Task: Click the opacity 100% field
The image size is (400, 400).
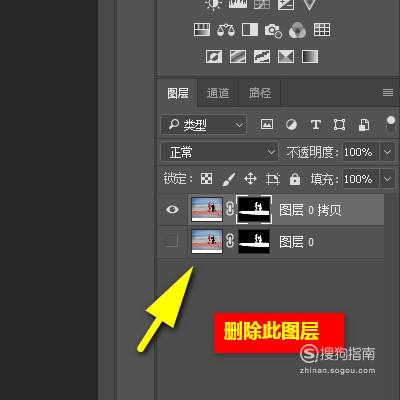Action: pos(361,152)
